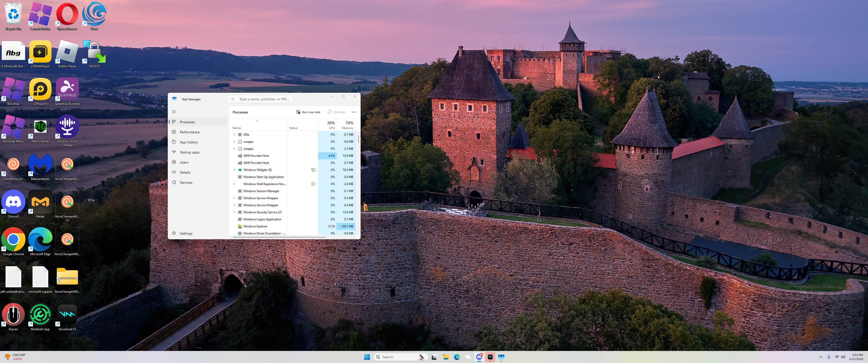This screenshot has width=868, height=363.
Task: Click the Startup apps gauge icon
Action: (174, 152)
